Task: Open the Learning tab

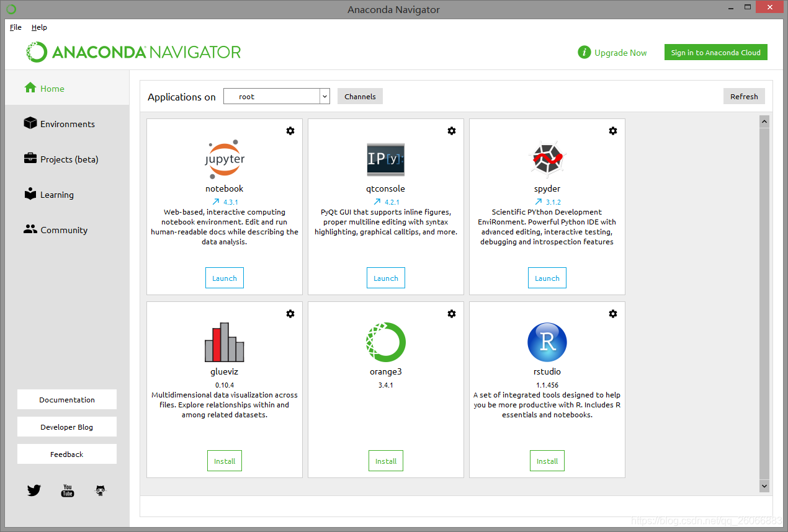Action: click(67, 194)
